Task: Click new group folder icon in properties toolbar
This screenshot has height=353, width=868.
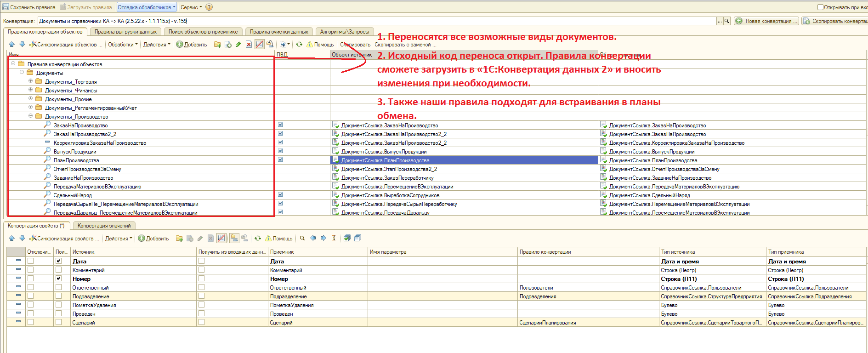Action: 180,238
